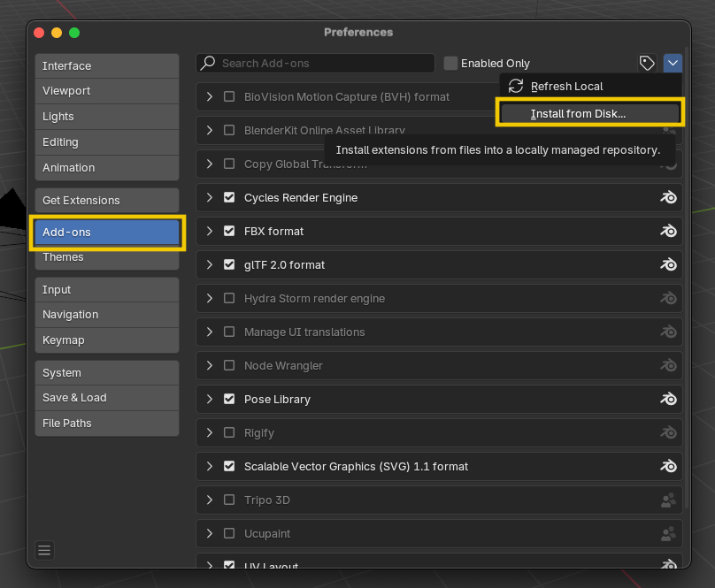Expand Node Wrangler add-on details
Image resolution: width=715 pixels, height=588 pixels.
210,365
